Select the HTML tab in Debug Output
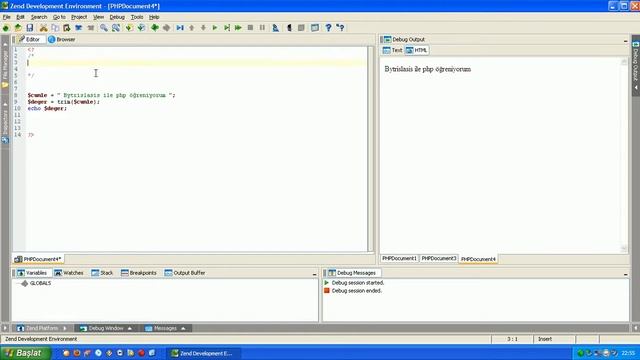The height and width of the screenshot is (360, 640). pos(417,50)
